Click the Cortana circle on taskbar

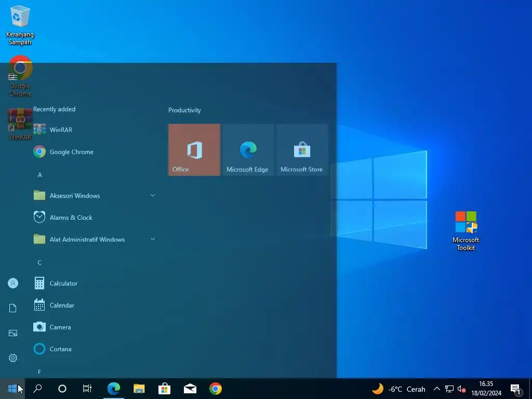click(62, 389)
